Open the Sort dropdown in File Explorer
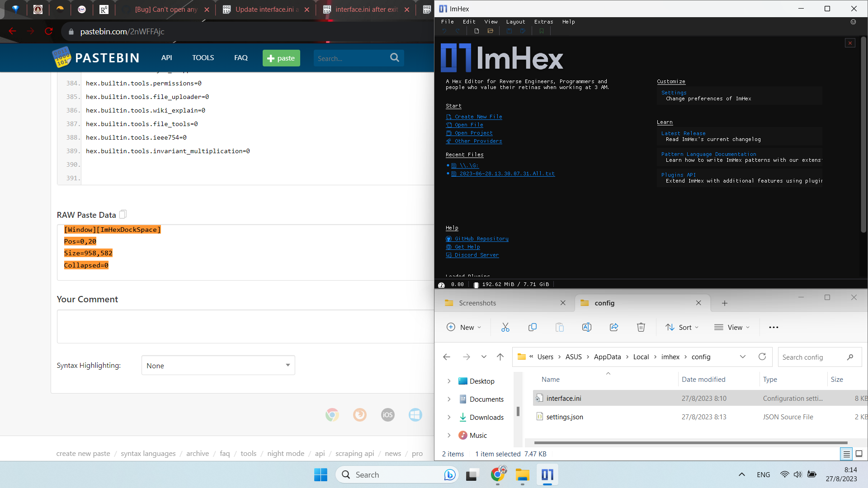This screenshot has height=488, width=868. click(682, 327)
